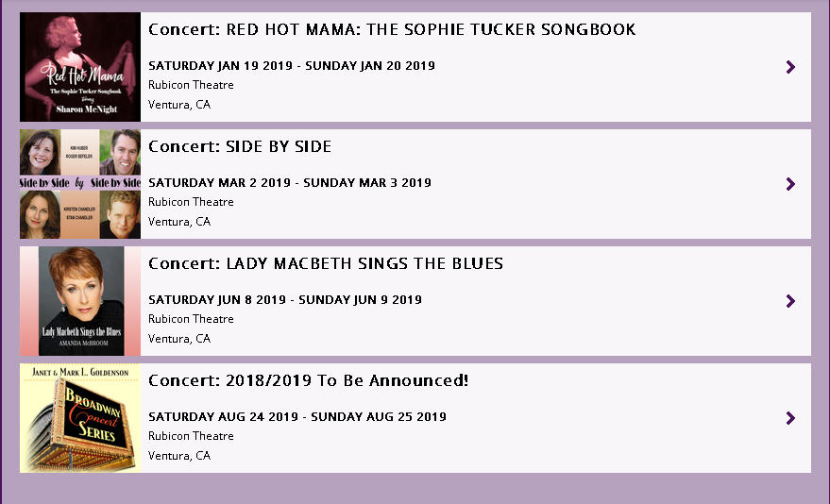Click the arrow for the To Be Announced concert
Image resolution: width=830 pixels, height=504 pixels.
click(x=790, y=418)
